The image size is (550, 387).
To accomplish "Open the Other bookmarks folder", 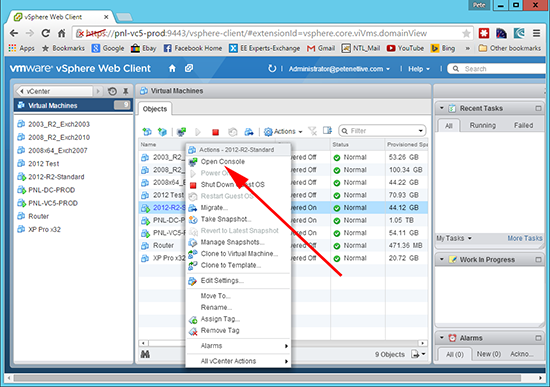I will point(510,48).
